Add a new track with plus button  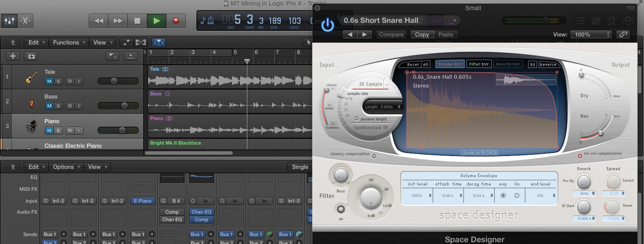point(13,56)
